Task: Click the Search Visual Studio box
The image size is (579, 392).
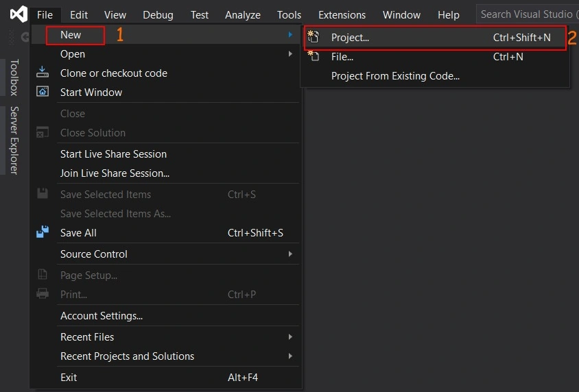Action: click(528, 14)
